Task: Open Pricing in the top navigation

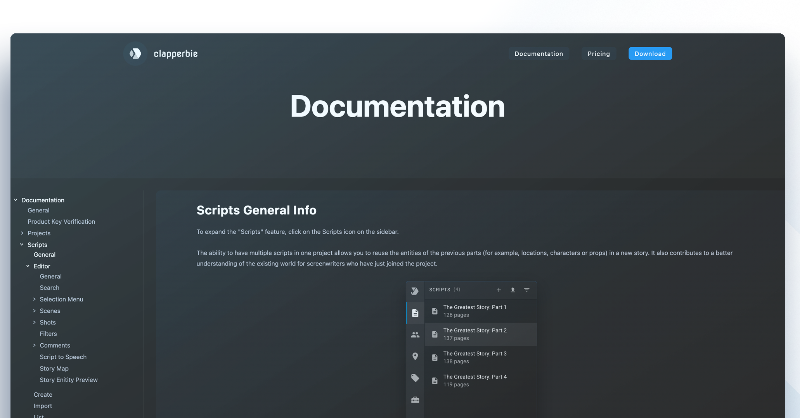Action: pyautogui.click(x=598, y=54)
